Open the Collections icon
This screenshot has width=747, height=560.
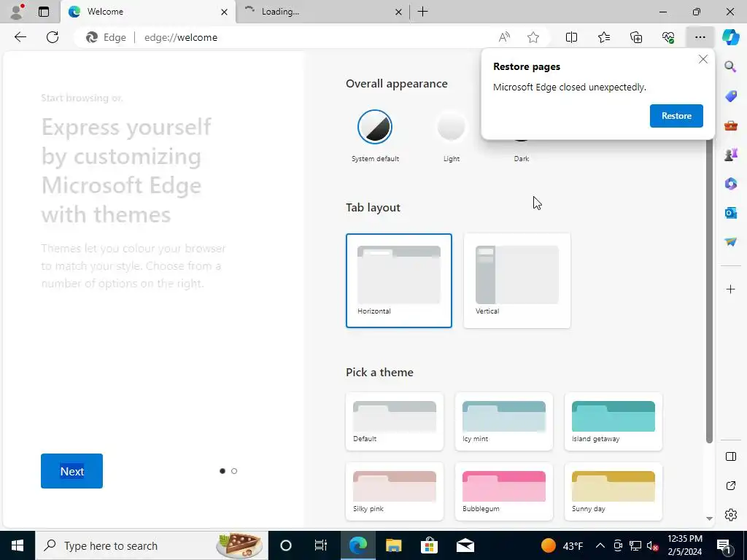636,37
